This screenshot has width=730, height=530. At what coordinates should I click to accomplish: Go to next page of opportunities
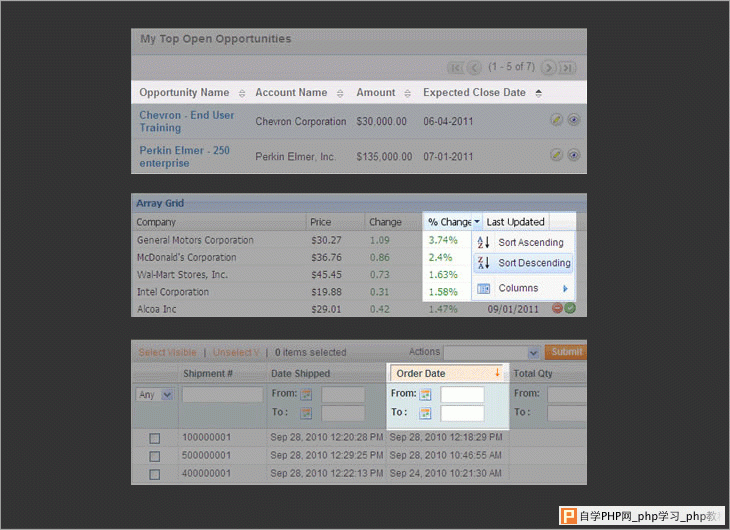point(549,68)
